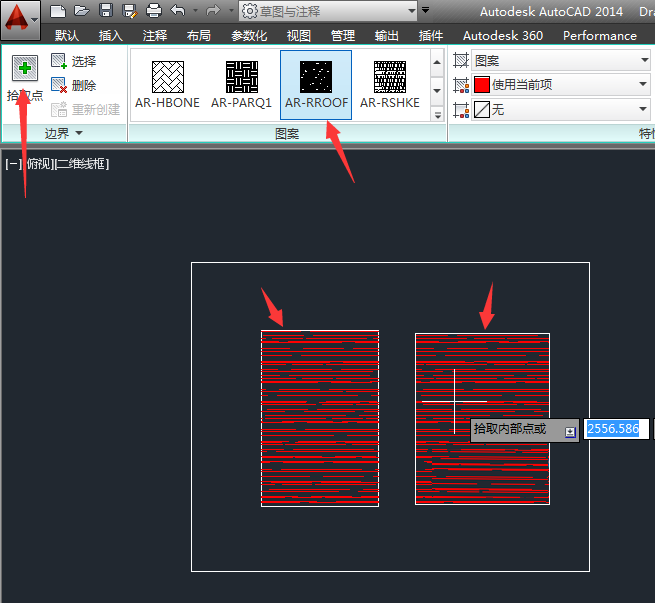This screenshot has height=603, width=655.
Task: Click the Undo arrow icon
Action: pyautogui.click(x=177, y=11)
